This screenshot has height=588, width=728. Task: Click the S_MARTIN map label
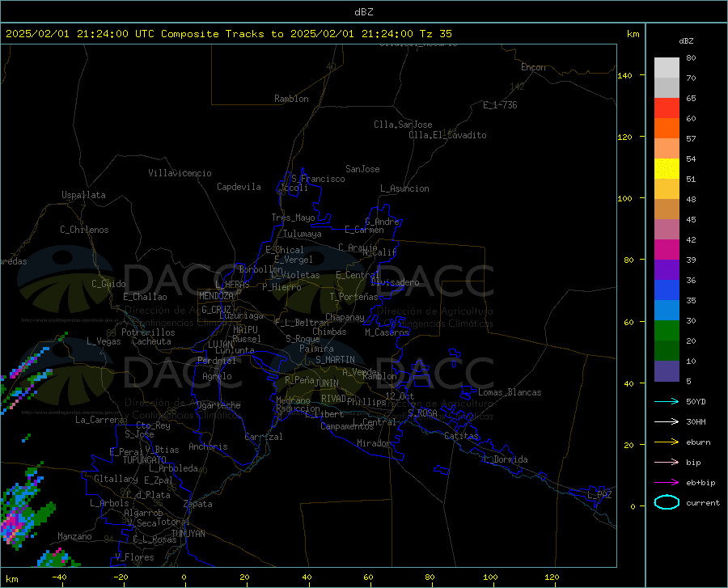coord(335,360)
